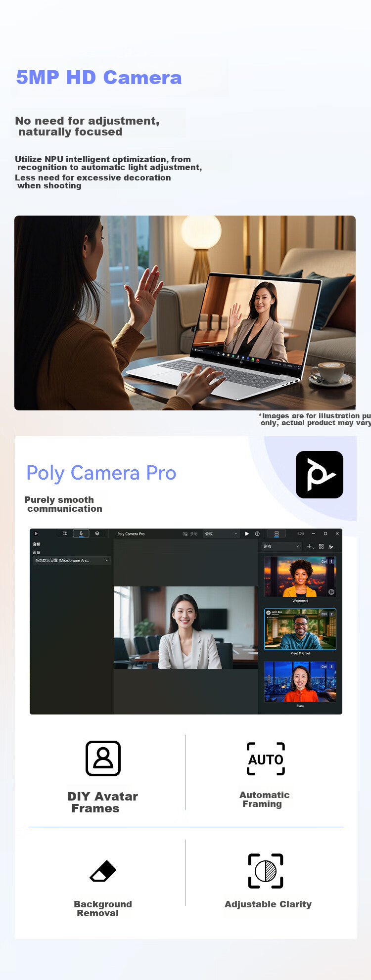Click the Adjustable Clarity icon

coord(266,871)
